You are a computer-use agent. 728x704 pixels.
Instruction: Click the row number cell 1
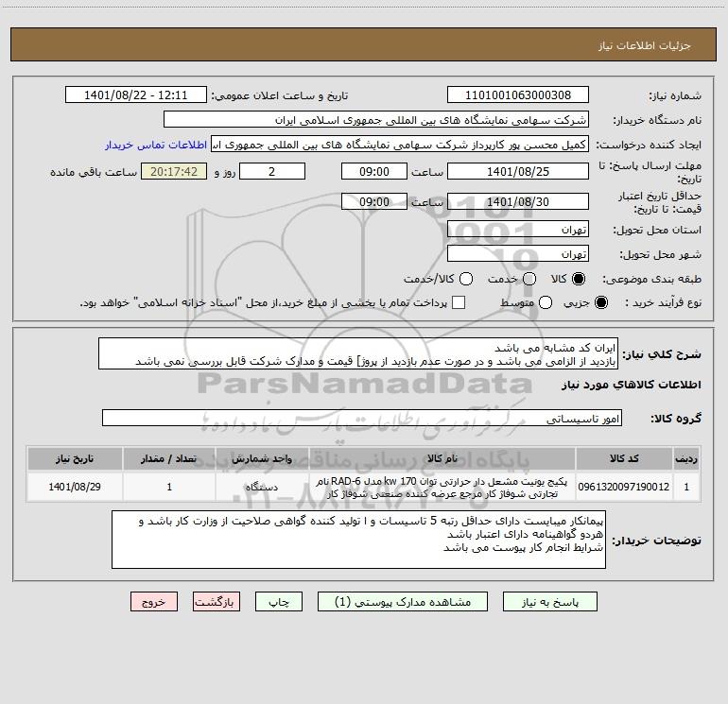point(686,487)
